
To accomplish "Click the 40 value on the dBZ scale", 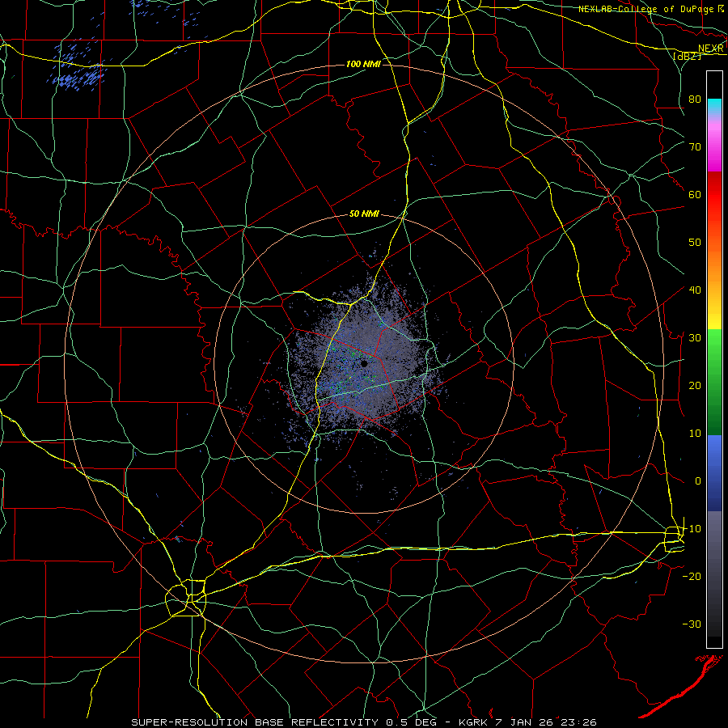I will point(695,290).
